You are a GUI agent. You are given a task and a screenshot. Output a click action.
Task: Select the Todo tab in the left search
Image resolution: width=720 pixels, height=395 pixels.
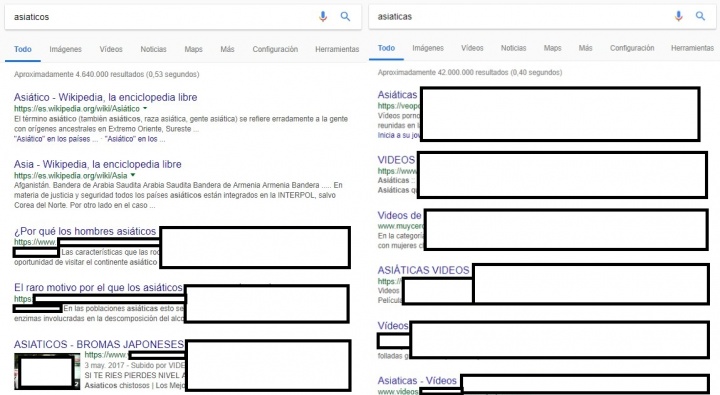click(22, 49)
